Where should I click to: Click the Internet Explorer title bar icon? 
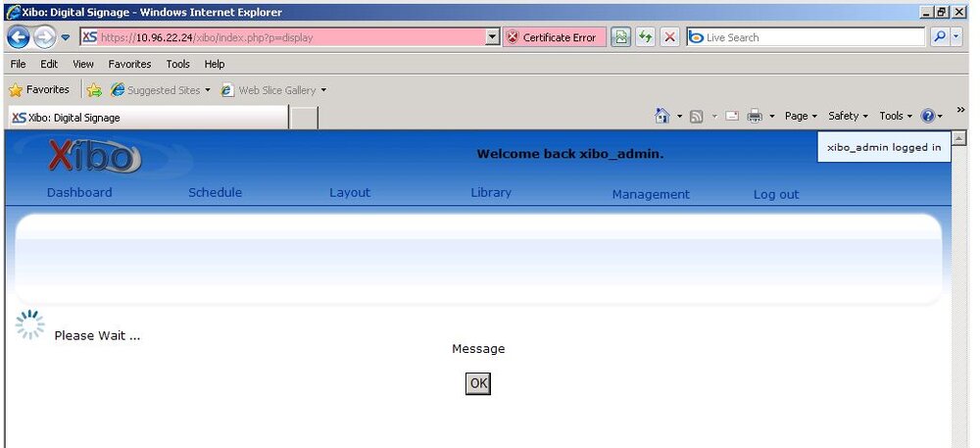pyautogui.click(x=13, y=12)
